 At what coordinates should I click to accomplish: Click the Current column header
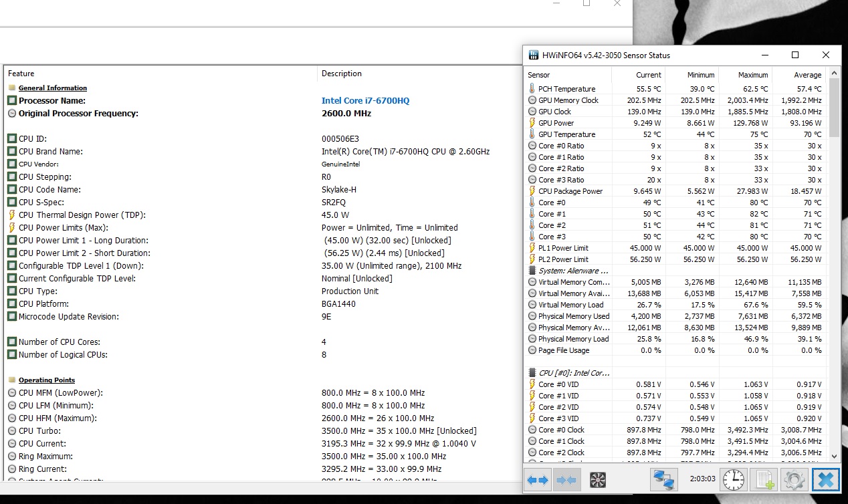pyautogui.click(x=638, y=75)
